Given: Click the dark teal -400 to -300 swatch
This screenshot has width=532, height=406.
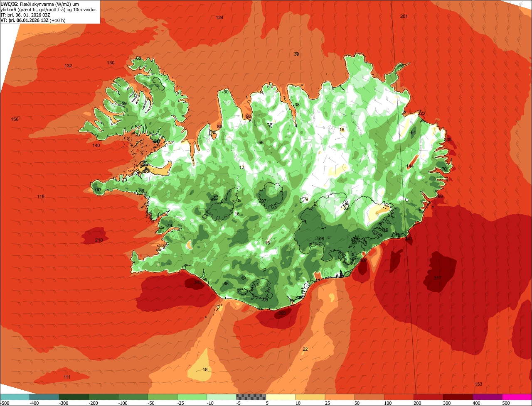Looking at the screenshot, I should [x=45, y=397].
